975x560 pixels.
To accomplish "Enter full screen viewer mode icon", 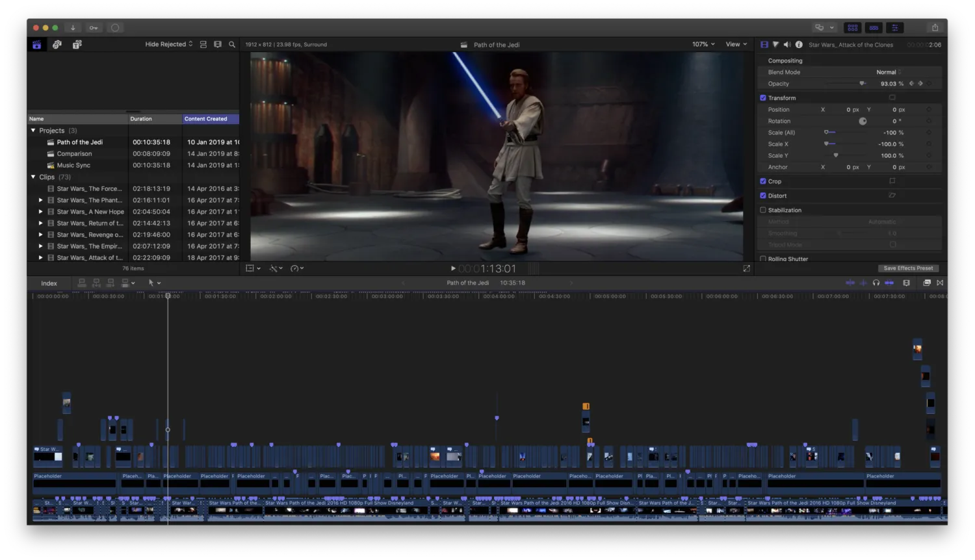I will tap(746, 268).
